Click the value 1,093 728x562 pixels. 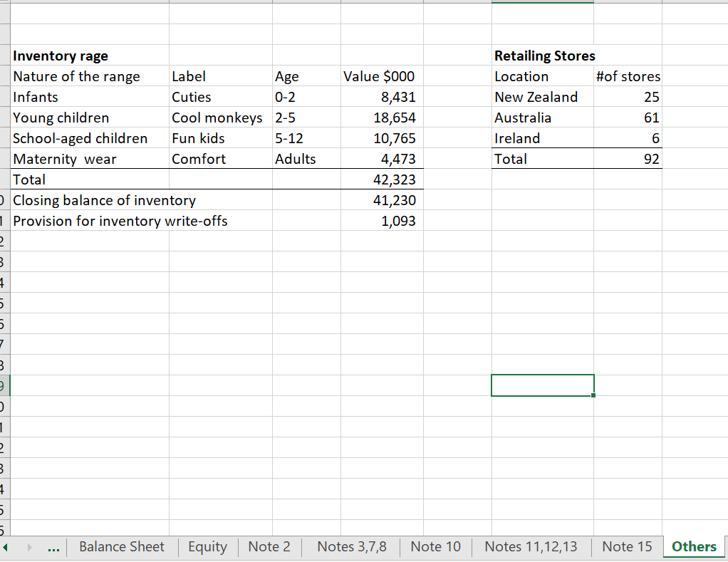click(x=382, y=221)
